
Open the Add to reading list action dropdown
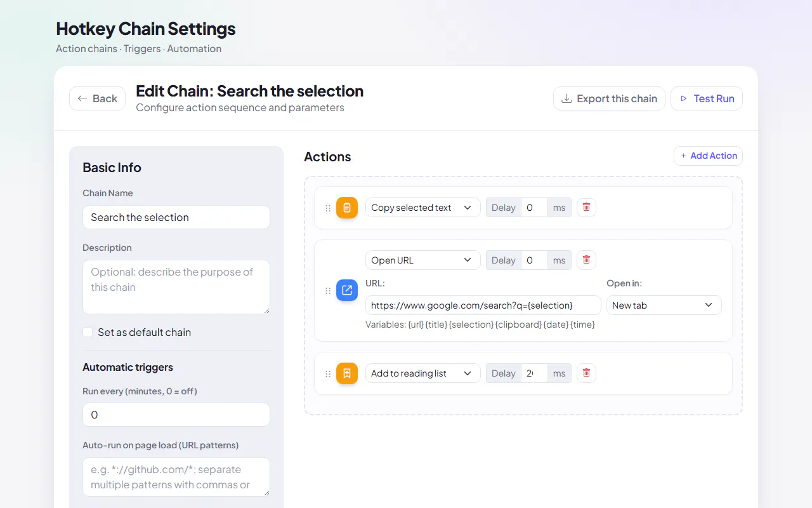point(422,373)
